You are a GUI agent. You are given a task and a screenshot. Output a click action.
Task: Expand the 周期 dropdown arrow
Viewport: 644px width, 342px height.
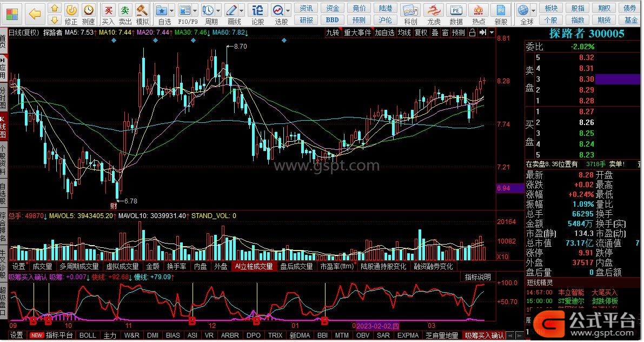pyautogui.click(x=218, y=10)
